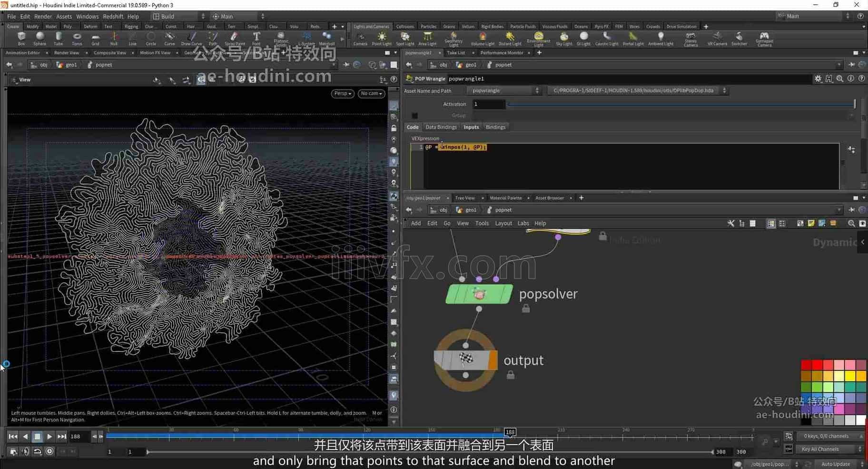Switch to the Data Bindings tab
The image size is (868, 469).
(x=441, y=127)
